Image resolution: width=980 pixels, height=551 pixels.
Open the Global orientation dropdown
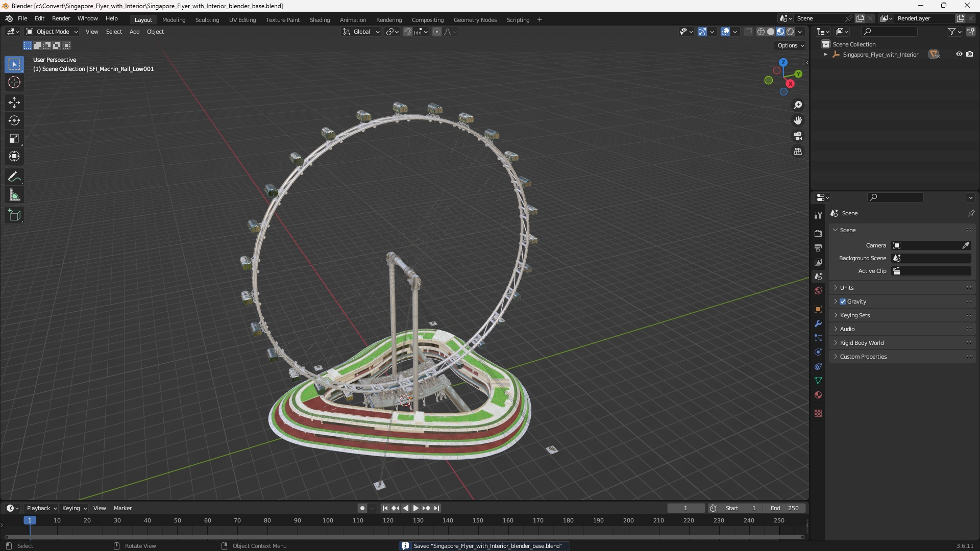pyautogui.click(x=361, y=32)
